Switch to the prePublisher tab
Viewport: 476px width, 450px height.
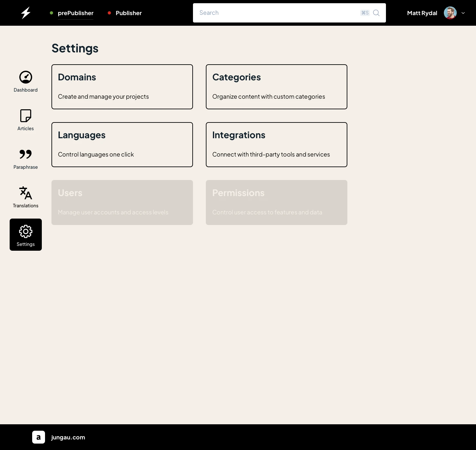pos(76,13)
